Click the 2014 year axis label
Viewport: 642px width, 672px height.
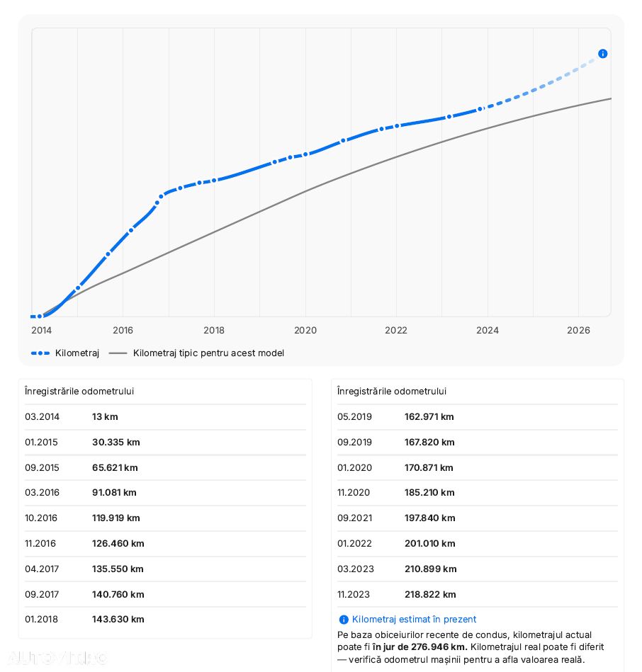pos(42,330)
